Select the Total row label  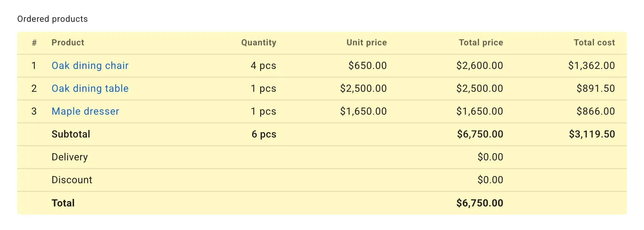(63, 202)
